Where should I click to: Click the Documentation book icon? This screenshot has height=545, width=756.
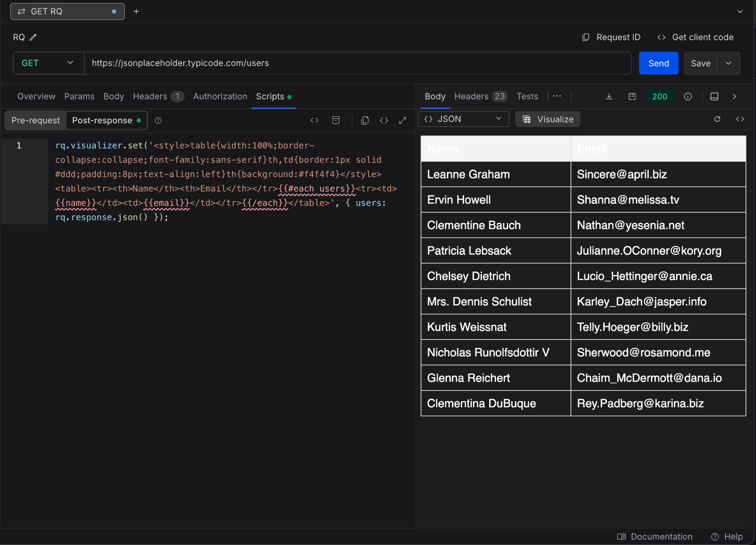(x=621, y=537)
